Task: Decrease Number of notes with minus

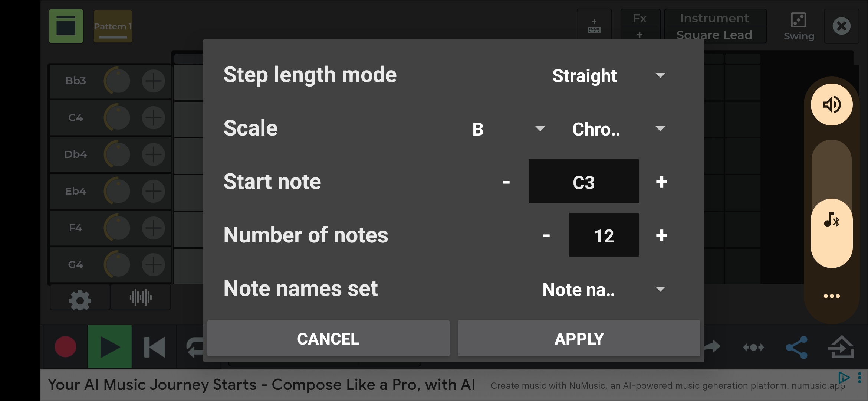Action: (x=546, y=235)
